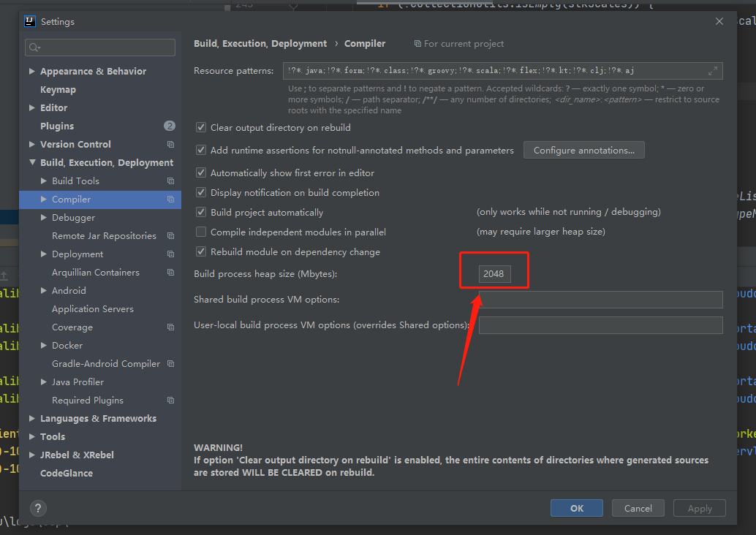Image resolution: width=756 pixels, height=535 pixels.
Task: Expand Appearance & Behavior section
Action: coord(32,72)
